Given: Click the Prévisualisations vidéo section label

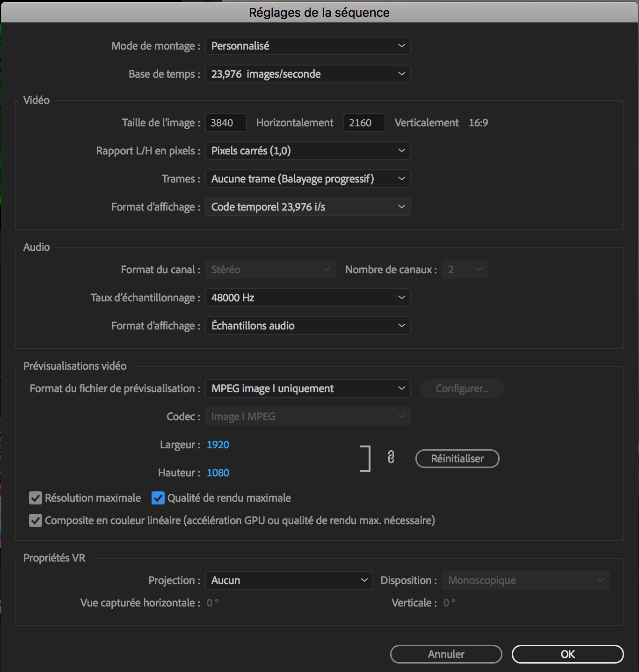Looking at the screenshot, I should [x=75, y=366].
